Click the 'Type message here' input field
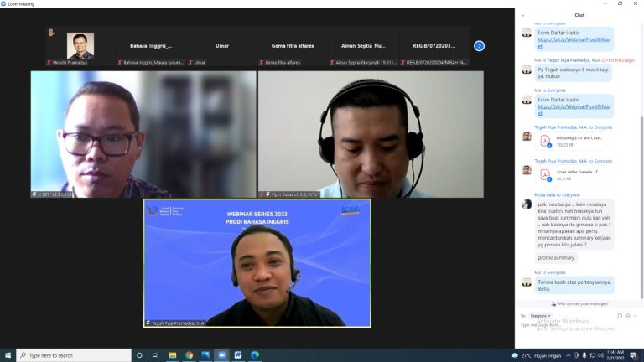 coord(579,327)
